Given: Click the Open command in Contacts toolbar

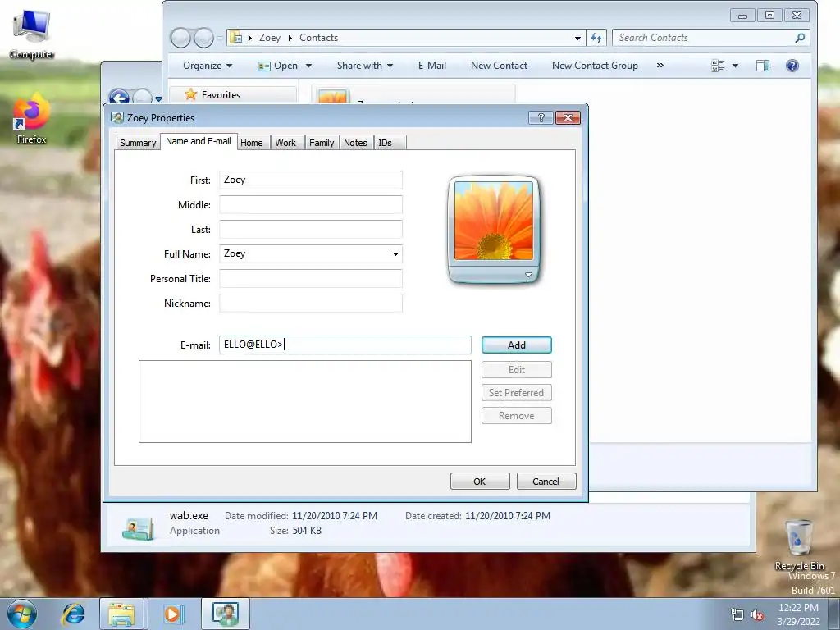Looking at the screenshot, I should click(x=277, y=66).
